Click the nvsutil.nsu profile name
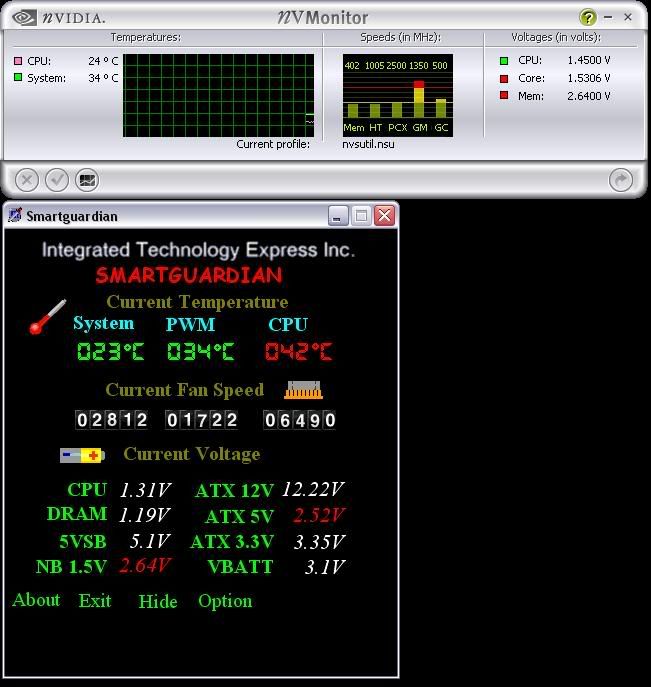This screenshot has height=687, width=651. point(368,144)
